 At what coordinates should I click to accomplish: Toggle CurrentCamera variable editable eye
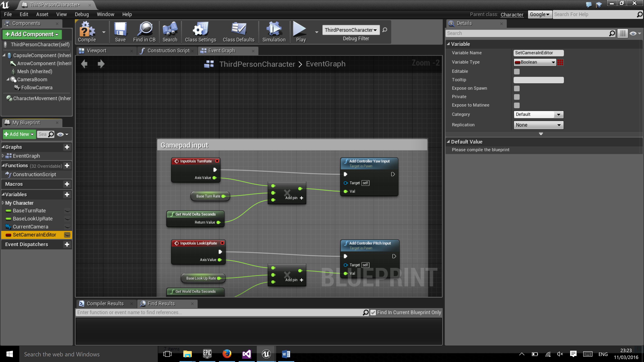pos(67,227)
